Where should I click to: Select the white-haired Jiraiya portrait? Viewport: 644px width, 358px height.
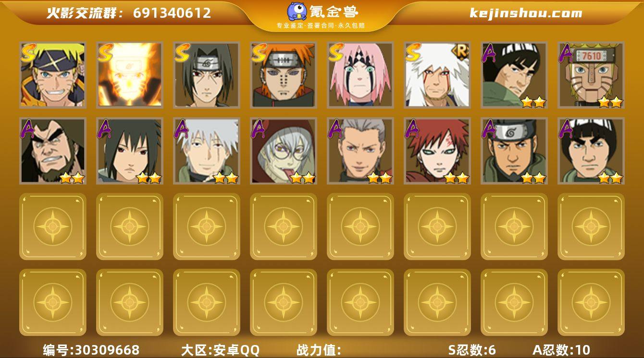coord(437,74)
